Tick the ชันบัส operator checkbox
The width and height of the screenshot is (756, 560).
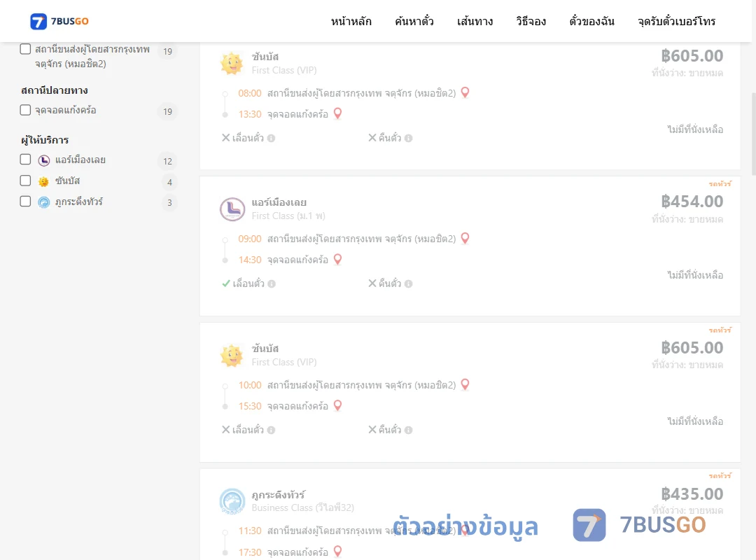[25, 181]
